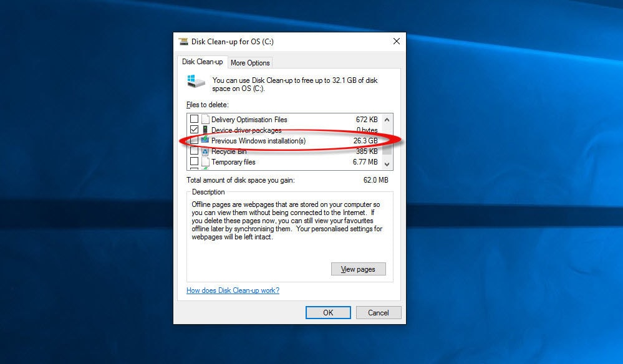Click the View pages button
This screenshot has width=623, height=364.
click(359, 269)
